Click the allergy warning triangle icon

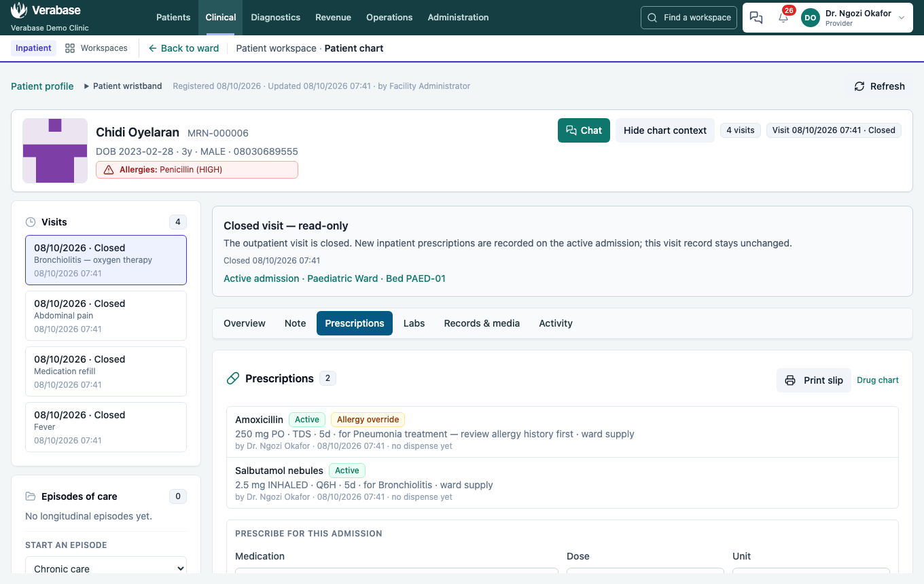coord(109,170)
